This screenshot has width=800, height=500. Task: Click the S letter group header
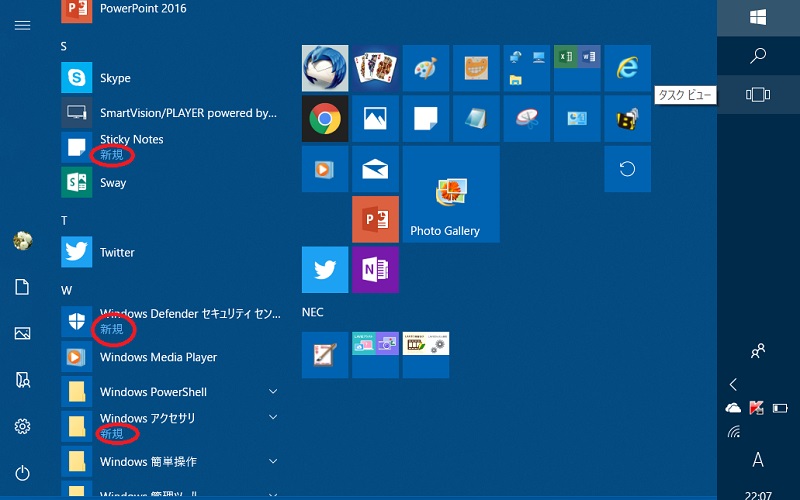point(64,46)
